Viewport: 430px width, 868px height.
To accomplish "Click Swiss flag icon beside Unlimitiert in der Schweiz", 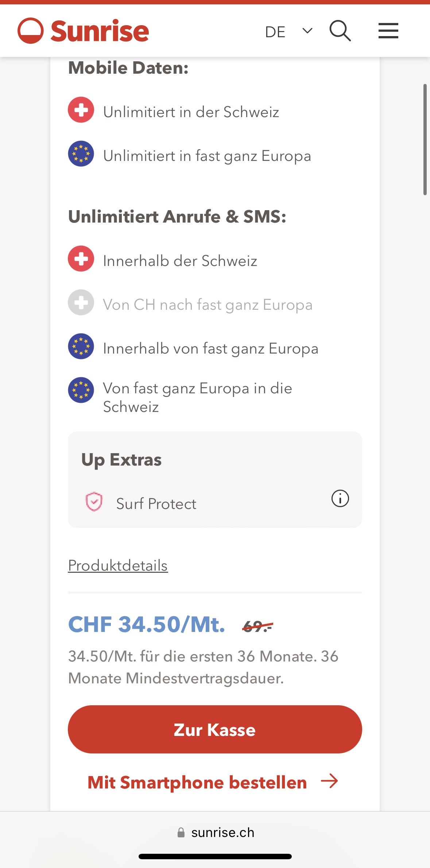I will click(81, 110).
